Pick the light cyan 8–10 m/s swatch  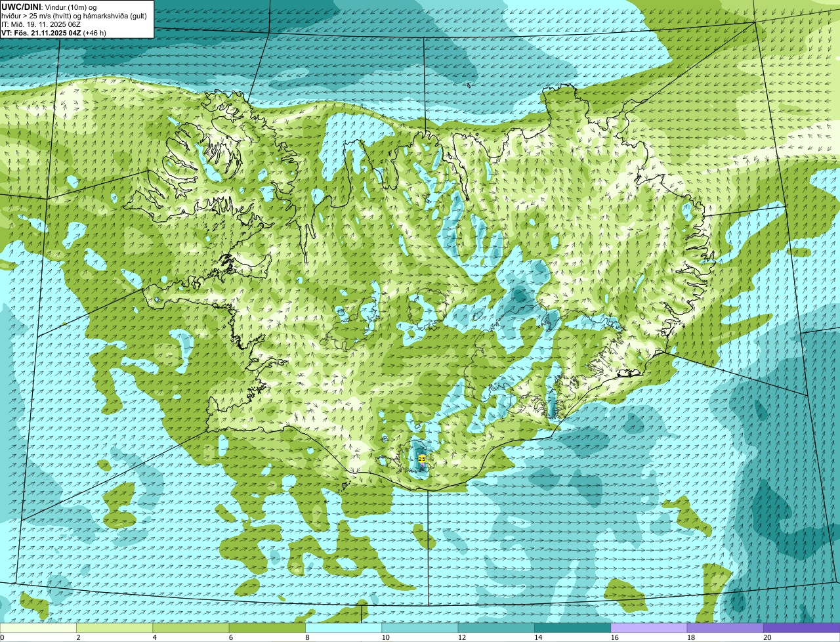[x=344, y=628]
